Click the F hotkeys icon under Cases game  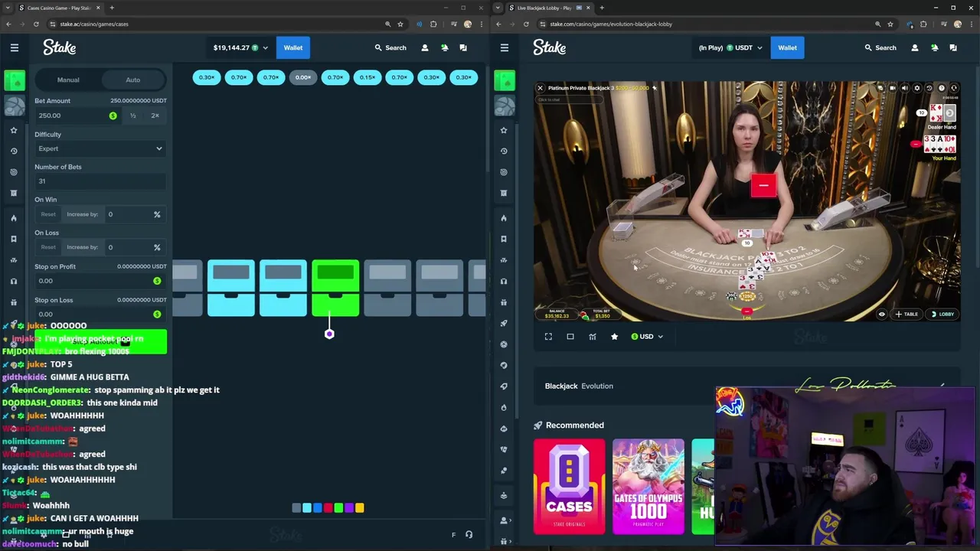(x=453, y=535)
